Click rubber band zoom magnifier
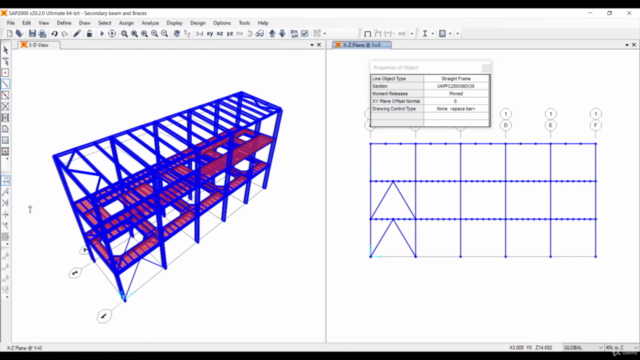This screenshot has width=640, height=360. tap(124, 34)
